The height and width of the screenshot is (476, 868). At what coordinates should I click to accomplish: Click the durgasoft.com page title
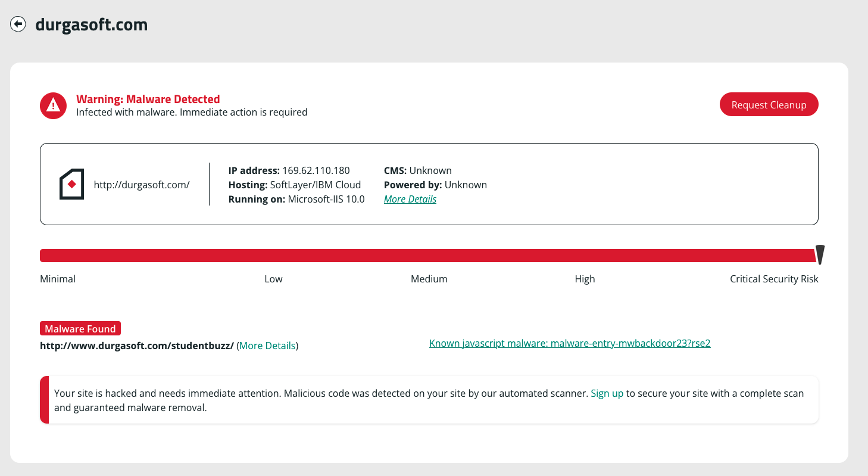(x=92, y=25)
